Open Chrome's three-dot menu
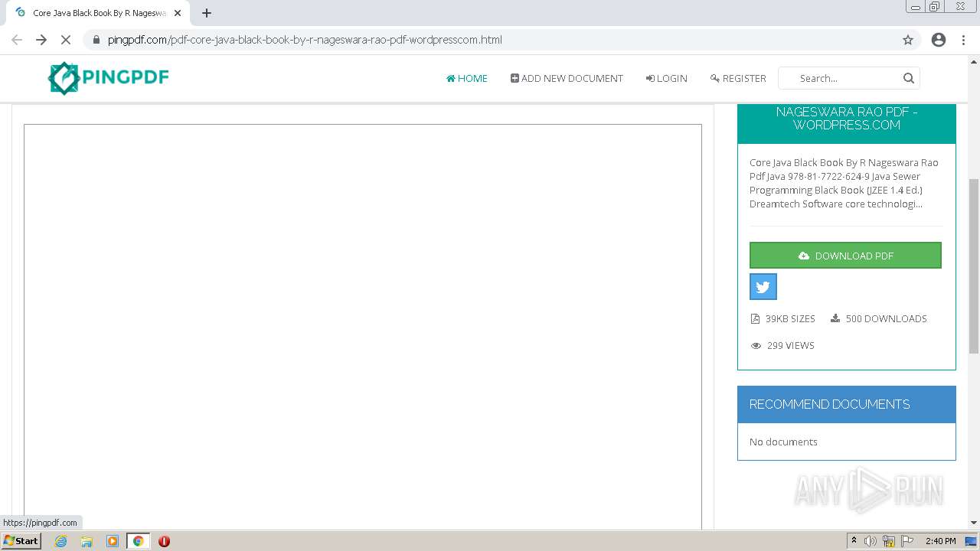This screenshot has width=980, height=551. pos(963,40)
